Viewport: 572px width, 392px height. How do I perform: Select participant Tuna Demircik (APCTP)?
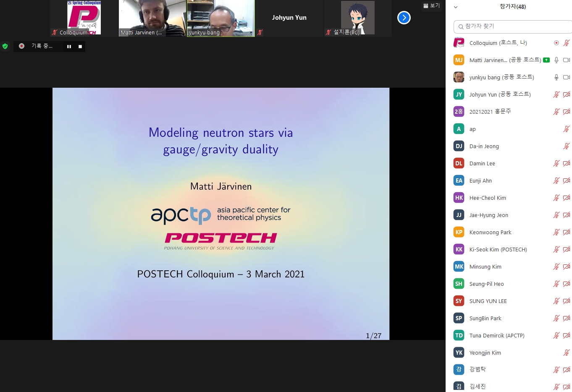497,335
